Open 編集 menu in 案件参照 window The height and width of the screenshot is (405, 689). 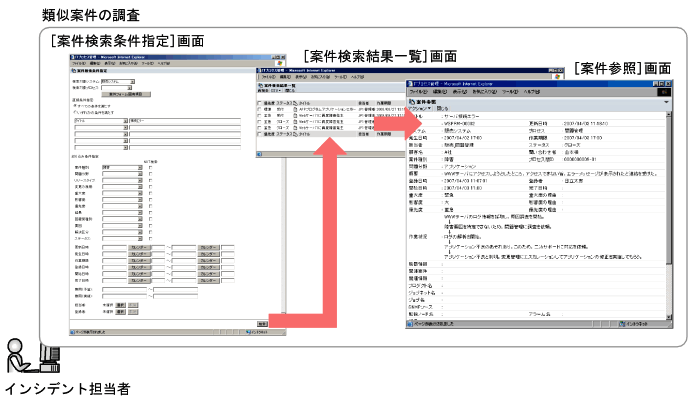tap(440, 92)
